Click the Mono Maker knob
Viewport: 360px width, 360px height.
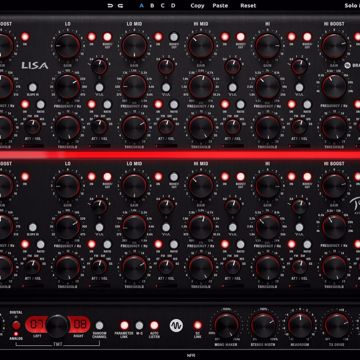tap(226, 325)
